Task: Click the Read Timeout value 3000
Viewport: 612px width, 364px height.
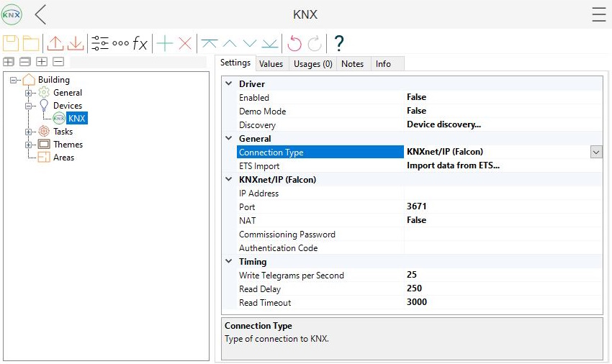Action: coord(416,302)
